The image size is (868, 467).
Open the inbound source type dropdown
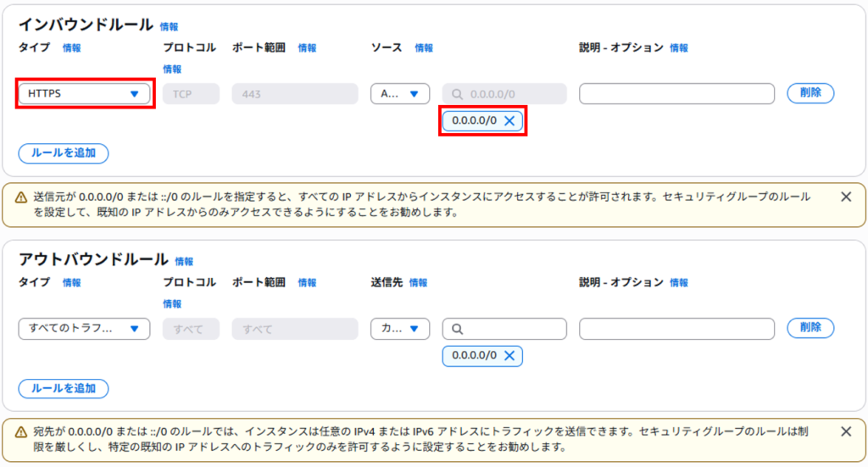tap(400, 93)
